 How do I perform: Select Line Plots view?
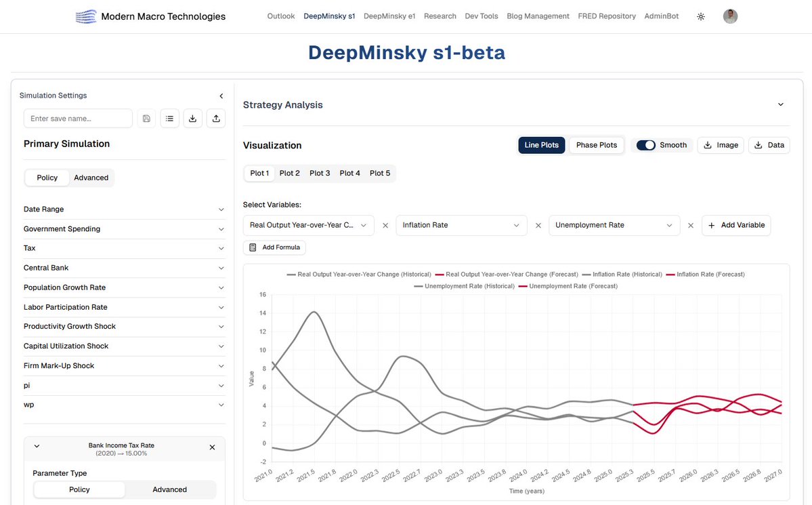click(x=541, y=145)
